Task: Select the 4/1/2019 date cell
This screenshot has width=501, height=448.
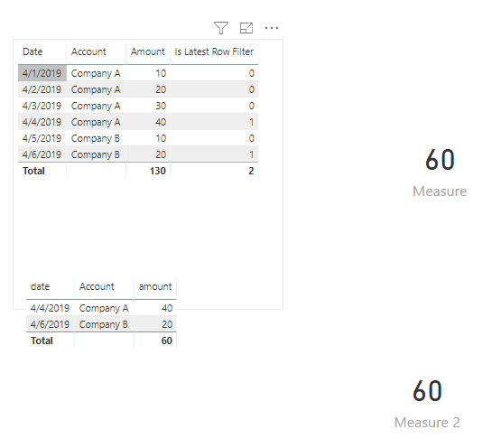Action: tap(42, 73)
